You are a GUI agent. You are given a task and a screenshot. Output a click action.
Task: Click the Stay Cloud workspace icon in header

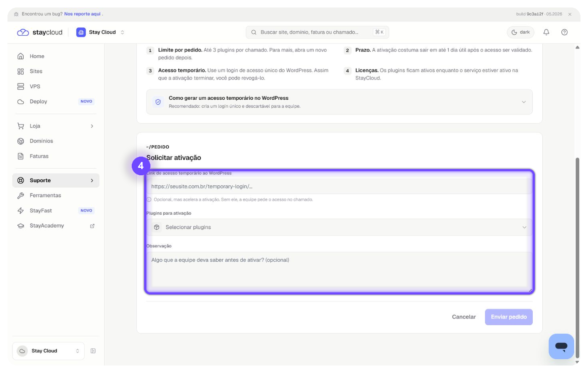pos(81,32)
